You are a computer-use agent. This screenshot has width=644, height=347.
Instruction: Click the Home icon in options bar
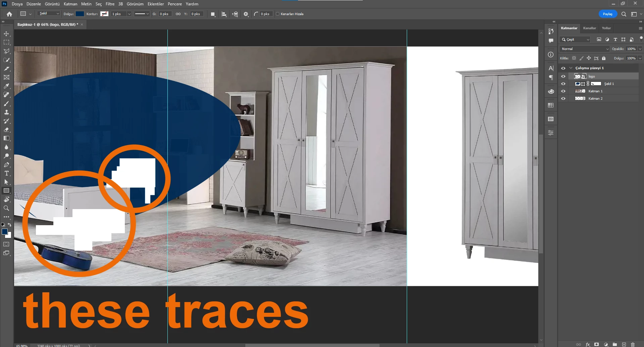[9, 14]
